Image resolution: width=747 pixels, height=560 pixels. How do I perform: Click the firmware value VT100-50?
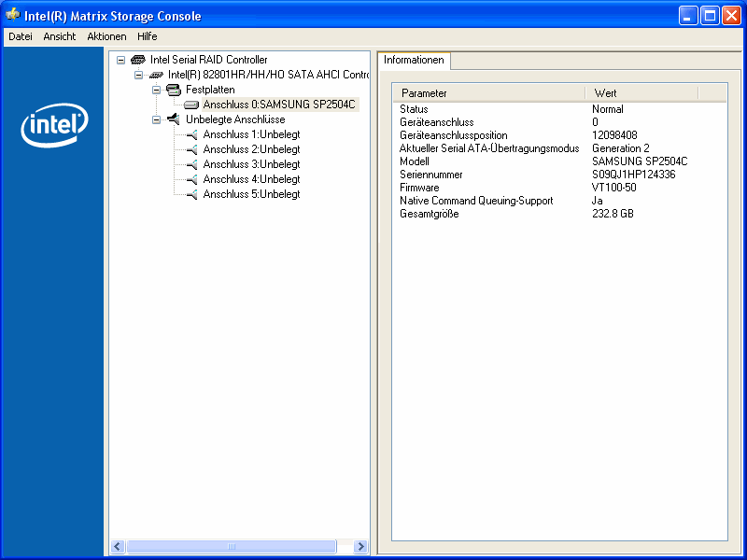(613, 188)
